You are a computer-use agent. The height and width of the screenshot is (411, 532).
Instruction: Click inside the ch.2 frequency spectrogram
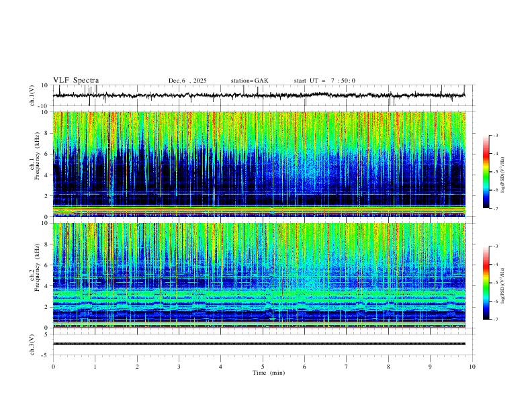coord(259,275)
